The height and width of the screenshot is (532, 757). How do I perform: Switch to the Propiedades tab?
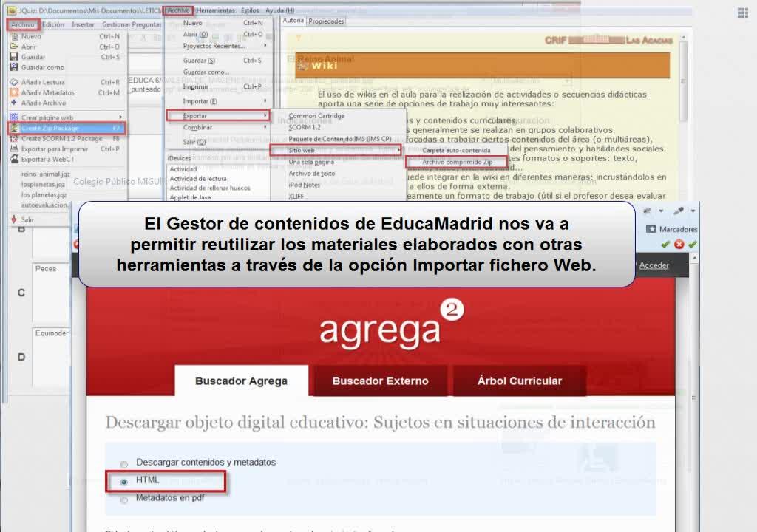(x=326, y=21)
